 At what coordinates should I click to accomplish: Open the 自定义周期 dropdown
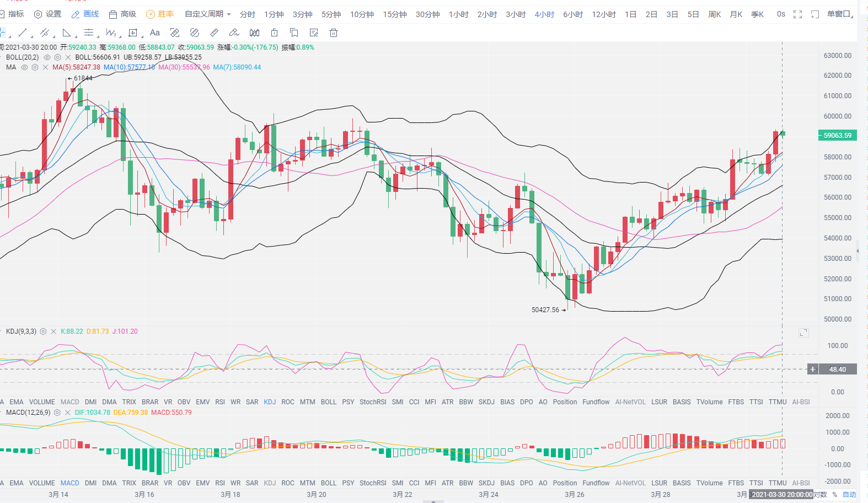(207, 14)
